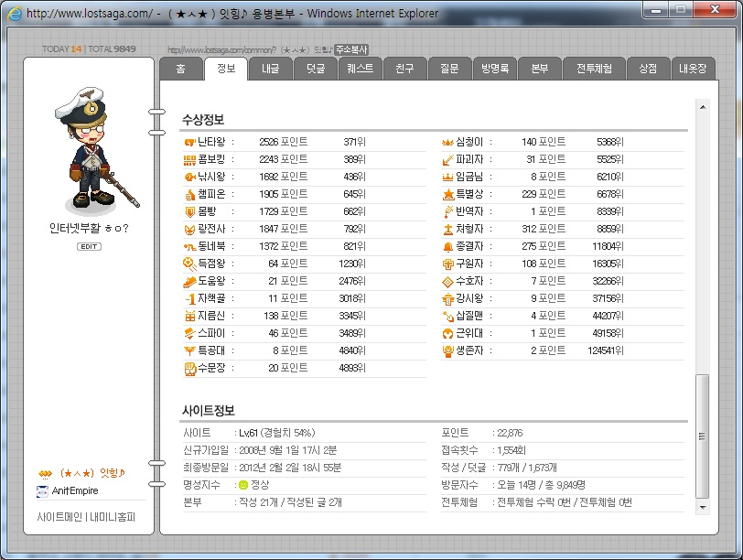Click the AnitEmpire guild emblem icon

[x=42, y=491]
